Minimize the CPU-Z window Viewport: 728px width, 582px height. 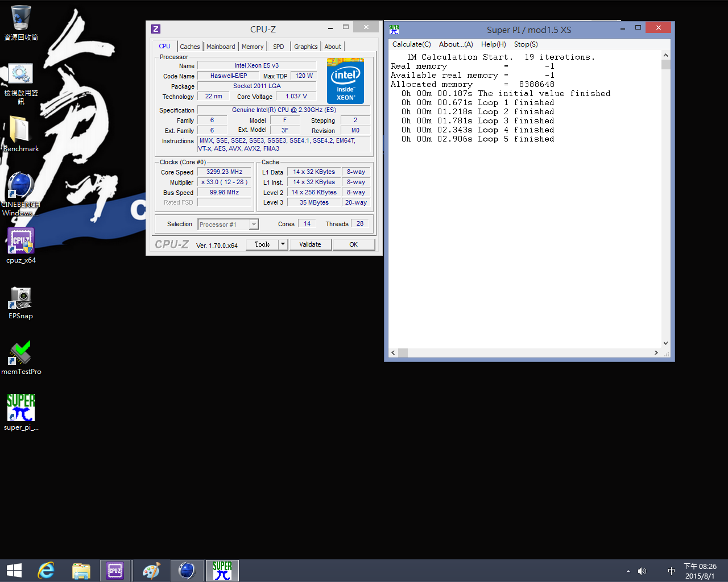[330, 27]
